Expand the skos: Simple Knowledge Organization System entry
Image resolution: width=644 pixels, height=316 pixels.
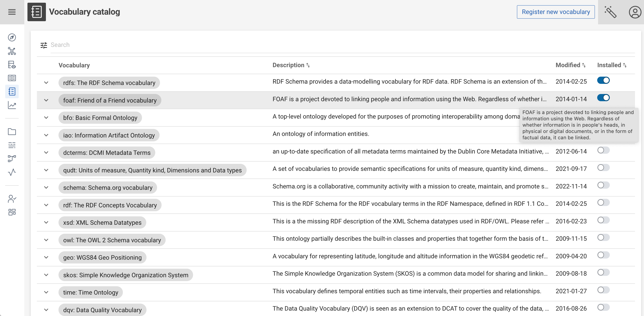point(46,275)
